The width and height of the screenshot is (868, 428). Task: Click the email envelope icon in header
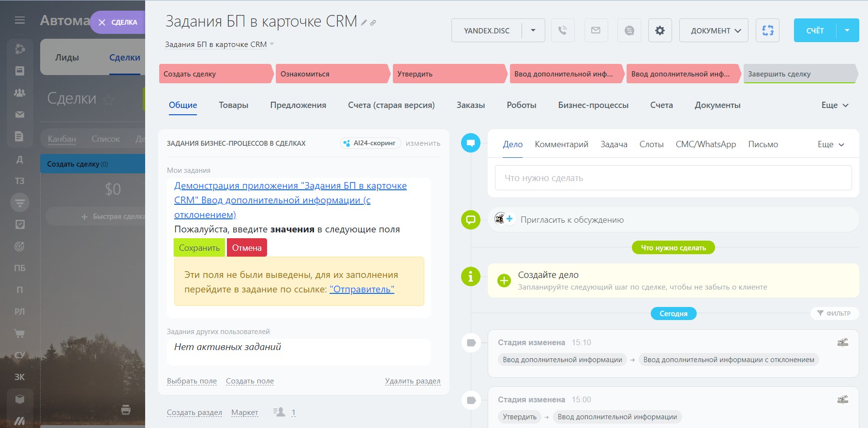596,31
